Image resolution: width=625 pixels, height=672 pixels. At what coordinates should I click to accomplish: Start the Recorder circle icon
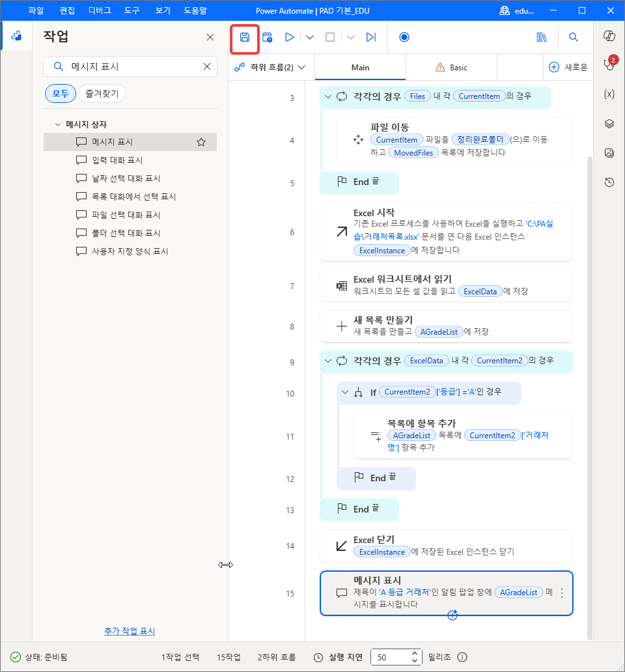[x=404, y=37]
